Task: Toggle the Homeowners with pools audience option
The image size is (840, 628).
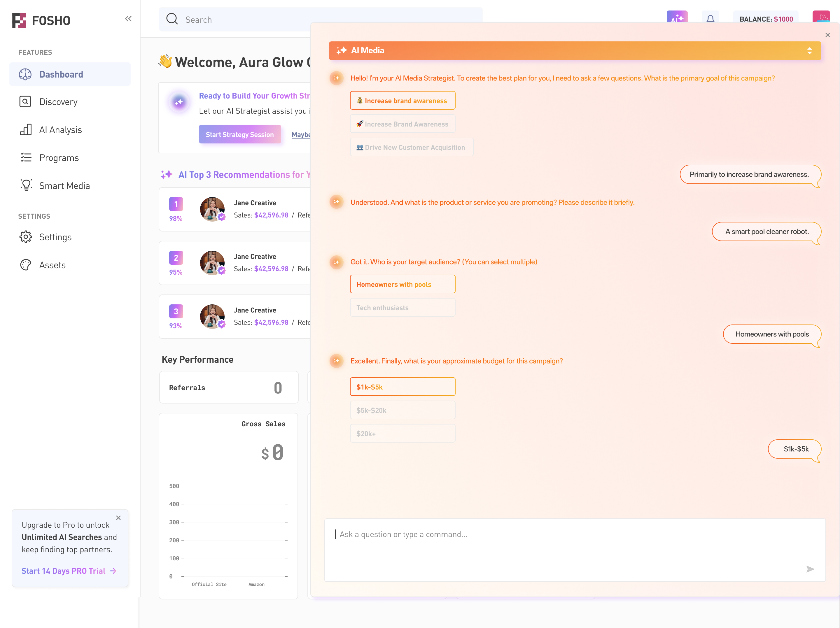Action: (402, 284)
